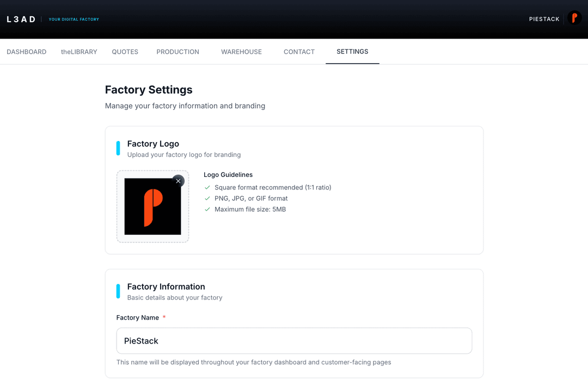Click the checkmark next to maximum file size
588x386 pixels.
click(x=207, y=209)
